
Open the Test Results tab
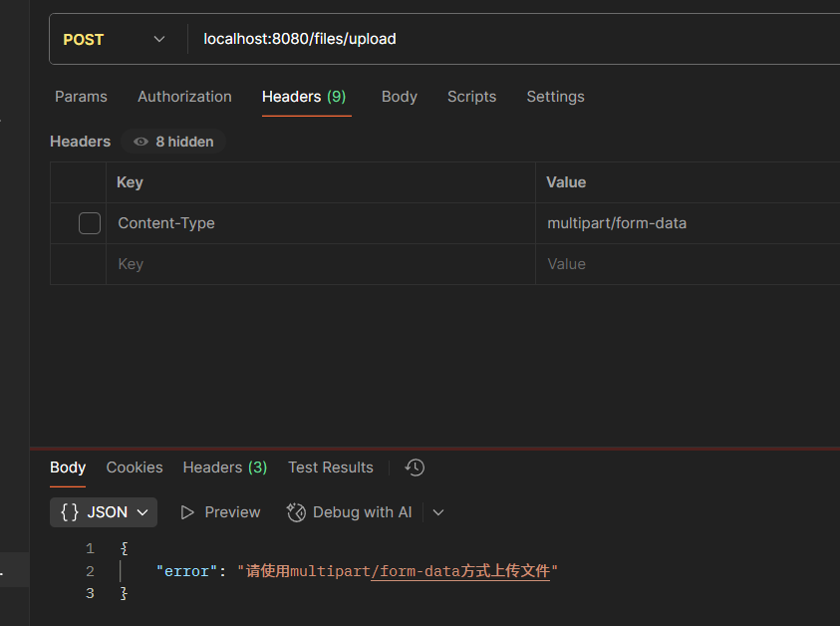point(331,468)
